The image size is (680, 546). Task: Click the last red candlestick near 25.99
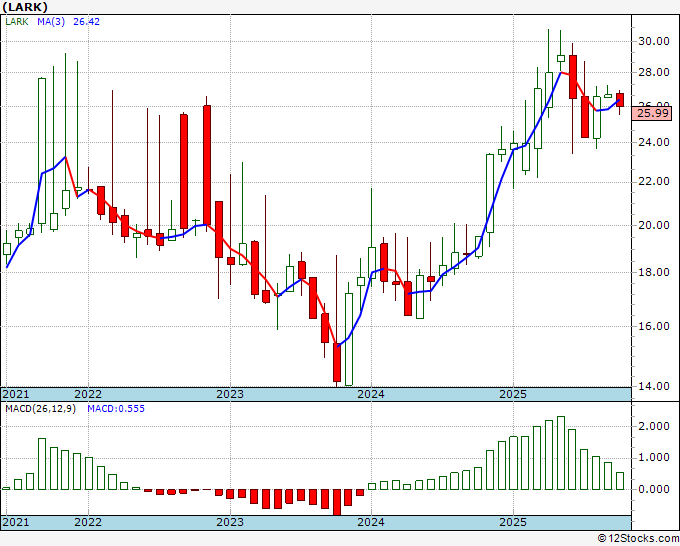[x=620, y=100]
